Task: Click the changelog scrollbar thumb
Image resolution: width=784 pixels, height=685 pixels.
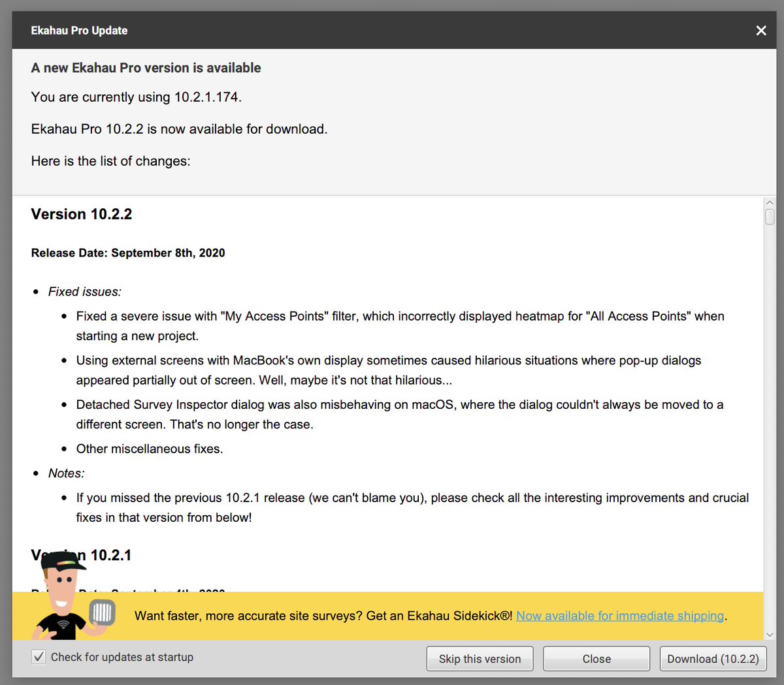Action: (x=770, y=217)
